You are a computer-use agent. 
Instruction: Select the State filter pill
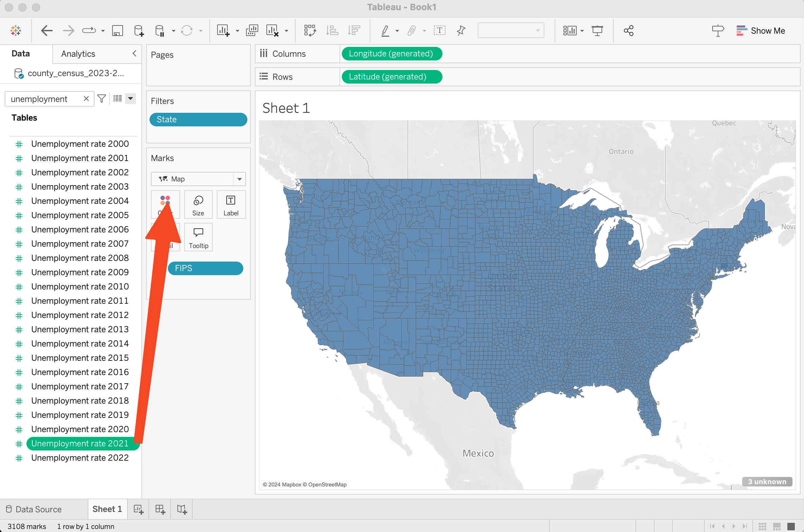click(x=198, y=120)
